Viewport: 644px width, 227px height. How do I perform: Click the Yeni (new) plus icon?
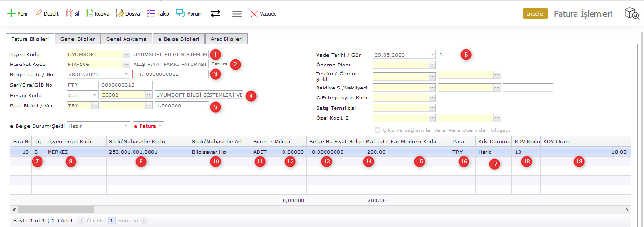[11, 14]
